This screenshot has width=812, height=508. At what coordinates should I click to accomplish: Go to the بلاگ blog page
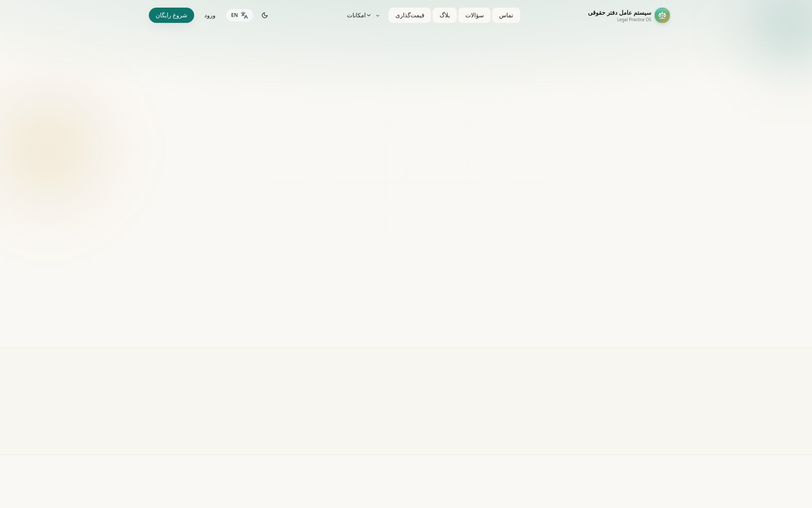tap(444, 15)
